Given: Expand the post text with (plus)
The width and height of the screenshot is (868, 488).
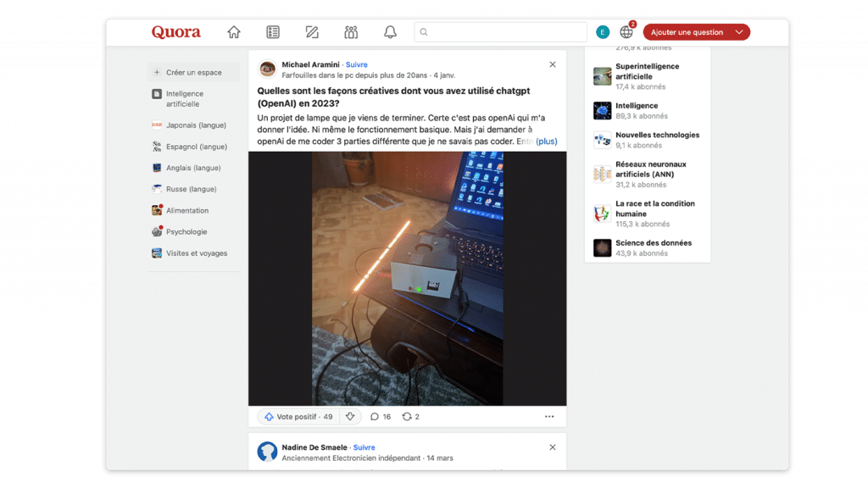Looking at the screenshot, I should pos(547,141).
